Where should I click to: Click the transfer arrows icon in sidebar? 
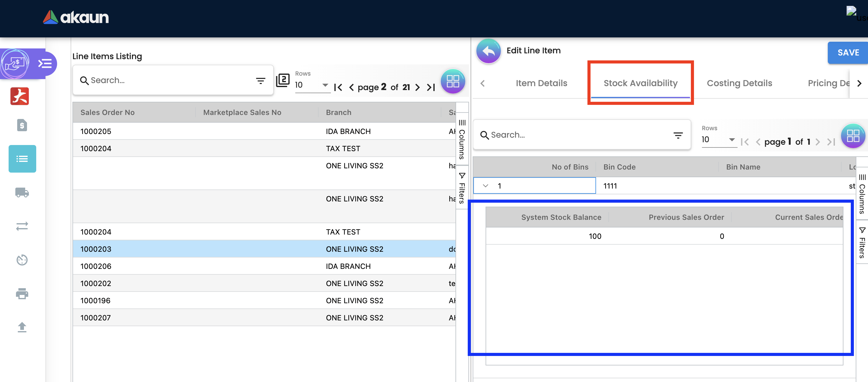pyautogui.click(x=22, y=226)
